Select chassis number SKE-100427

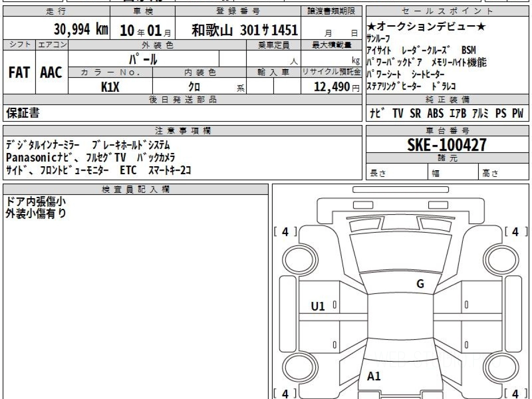click(x=447, y=145)
